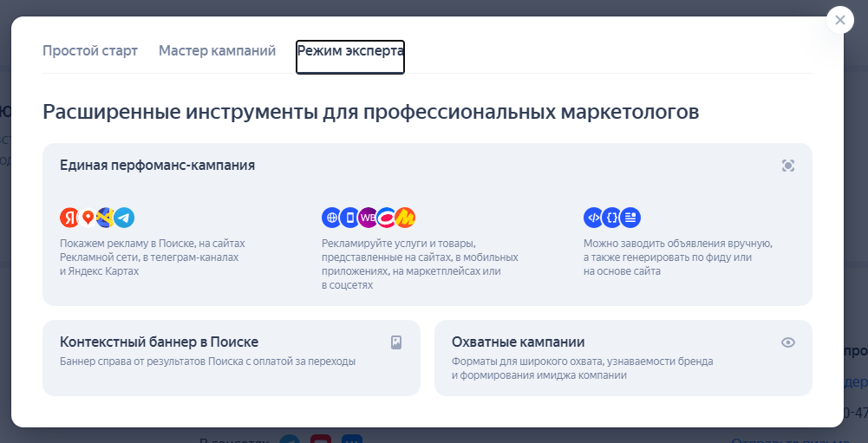
Task: Select Контекстный баннер в Поиске option
Action: tap(159, 342)
